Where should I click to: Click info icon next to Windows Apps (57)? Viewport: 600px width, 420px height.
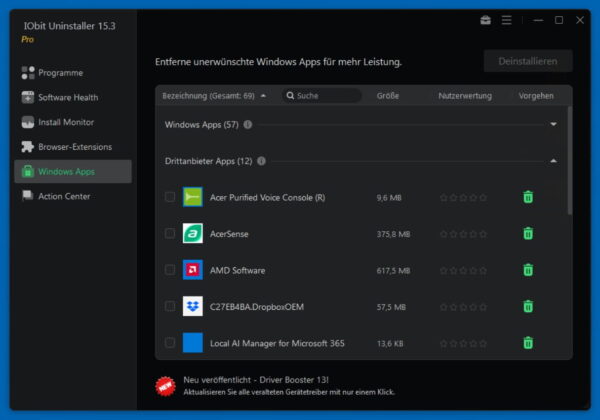[248, 124]
